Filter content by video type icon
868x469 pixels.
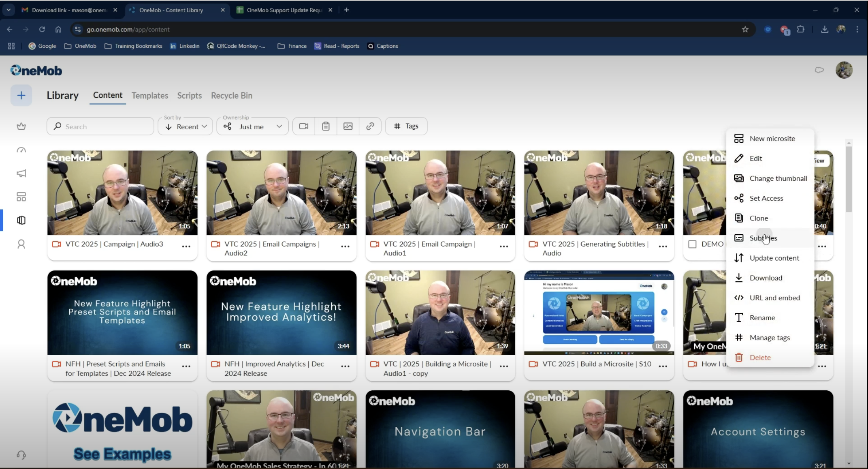[x=304, y=126]
